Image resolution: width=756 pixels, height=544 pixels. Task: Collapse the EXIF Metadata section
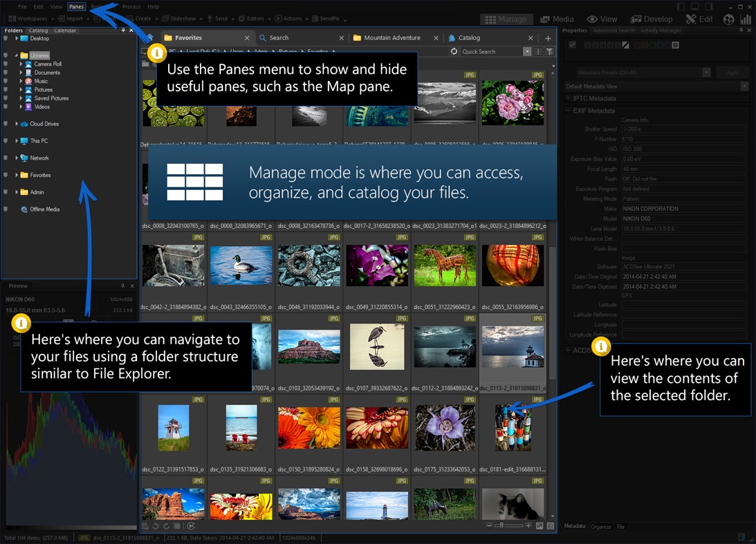pyautogui.click(x=569, y=111)
